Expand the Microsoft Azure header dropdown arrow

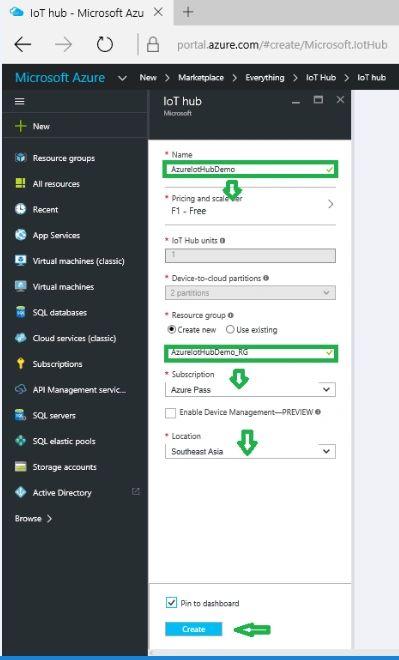pos(122,78)
